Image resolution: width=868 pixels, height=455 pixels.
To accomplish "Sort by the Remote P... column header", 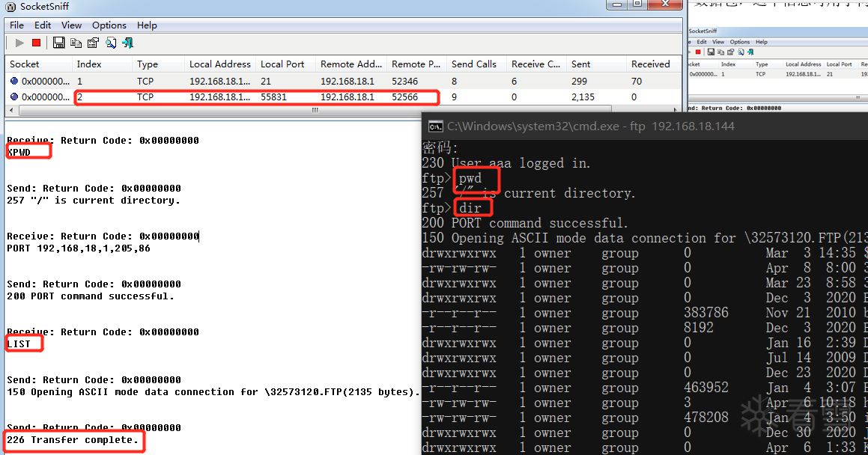I will pyautogui.click(x=417, y=64).
